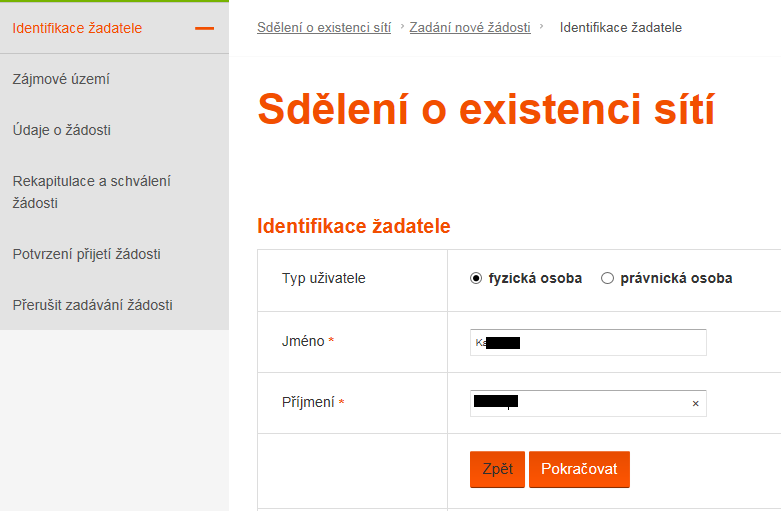
Task: Click the Typ uživatele label
Action: click(x=324, y=278)
